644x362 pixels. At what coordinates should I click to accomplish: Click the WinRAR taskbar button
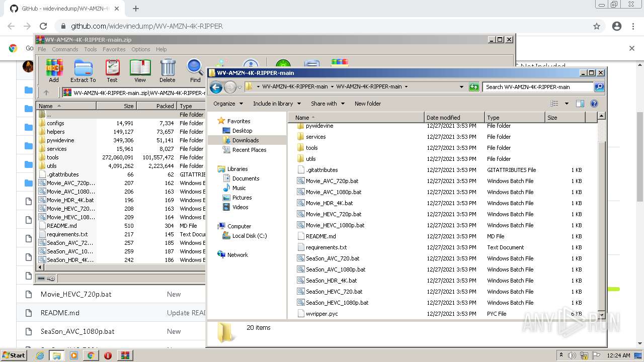[125, 355]
